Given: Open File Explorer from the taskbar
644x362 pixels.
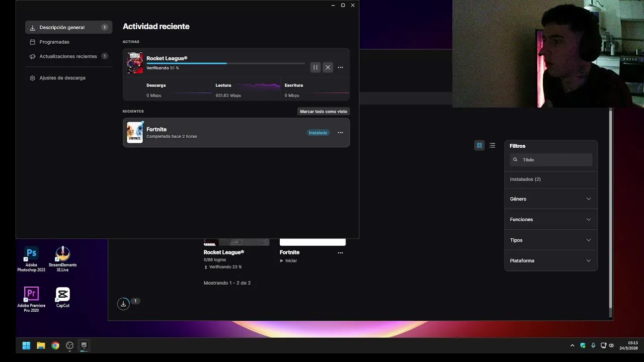Looking at the screenshot, I should 41,345.
